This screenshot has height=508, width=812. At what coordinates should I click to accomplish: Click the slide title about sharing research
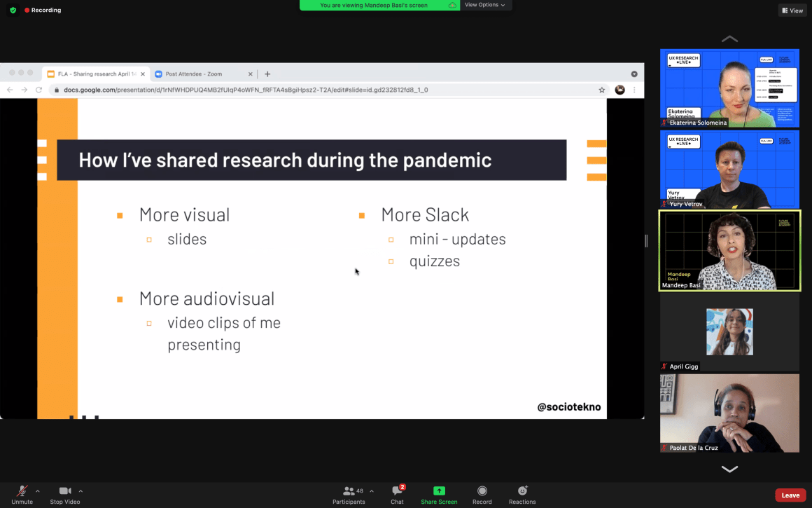285,160
